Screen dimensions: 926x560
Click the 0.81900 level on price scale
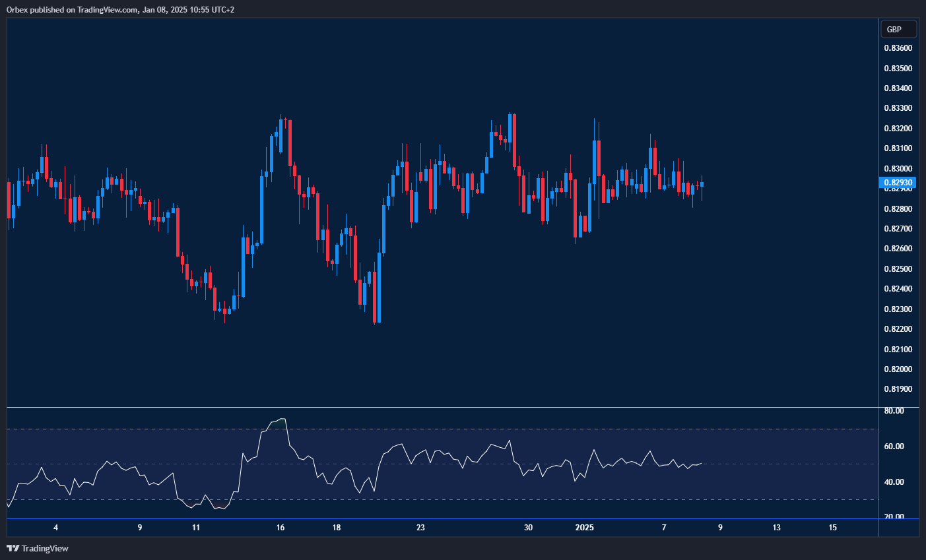coord(898,389)
